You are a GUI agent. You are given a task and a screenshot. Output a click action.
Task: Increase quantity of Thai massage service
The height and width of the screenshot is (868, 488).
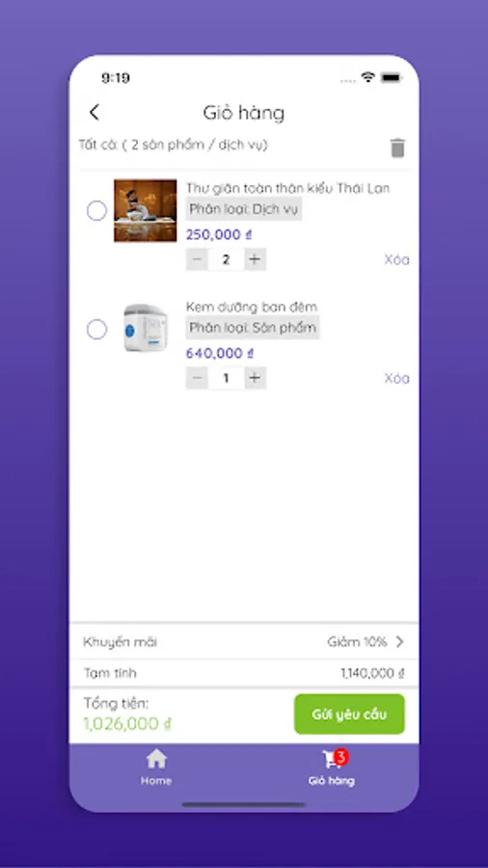[x=255, y=259]
